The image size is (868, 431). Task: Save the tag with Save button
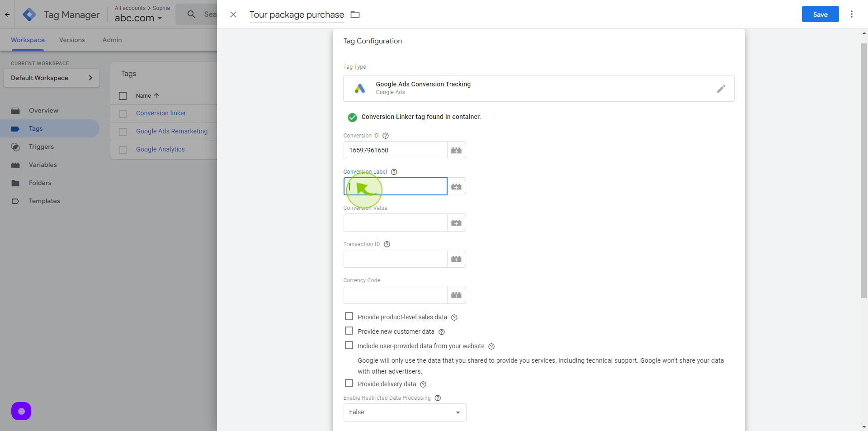tap(820, 14)
